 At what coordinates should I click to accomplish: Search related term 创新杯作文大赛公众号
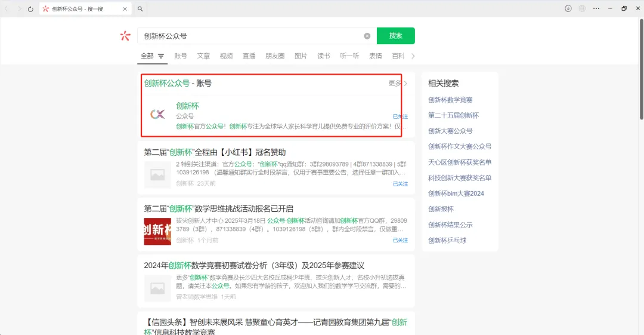pos(460,146)
